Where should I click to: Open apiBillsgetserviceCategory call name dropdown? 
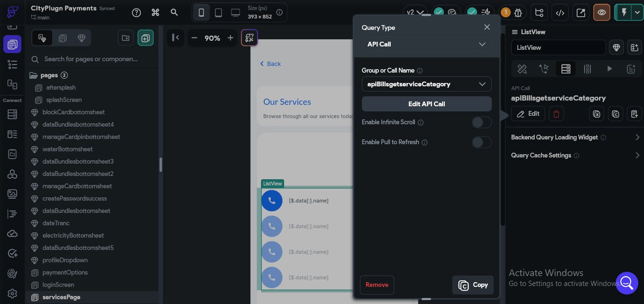click(x=426, y=84)
